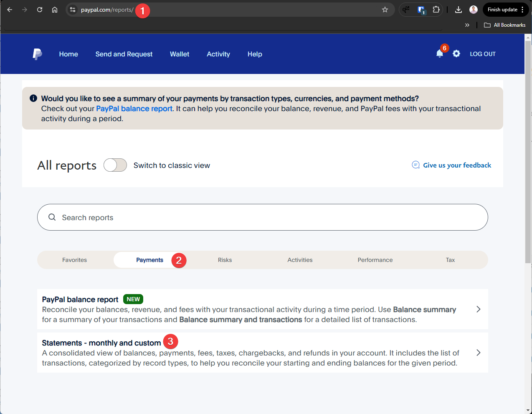This screenshot has width=532, height=414.
Task: Reload the PayPal reports page
Action: [40, 10]
